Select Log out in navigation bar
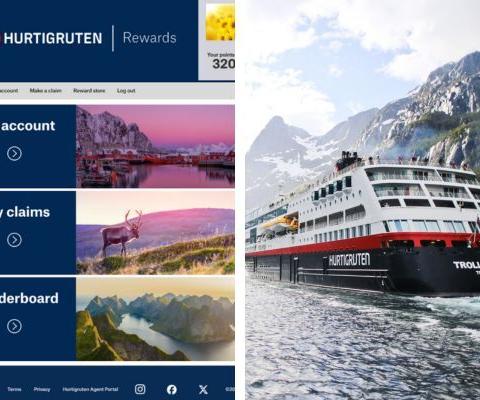The width and height of the screenshot is (480, 400). 126,91
